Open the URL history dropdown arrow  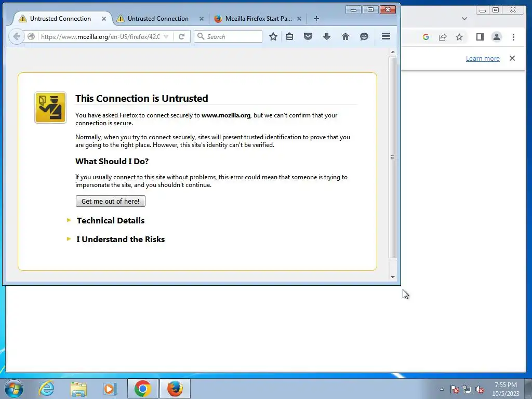coord(166,36)
